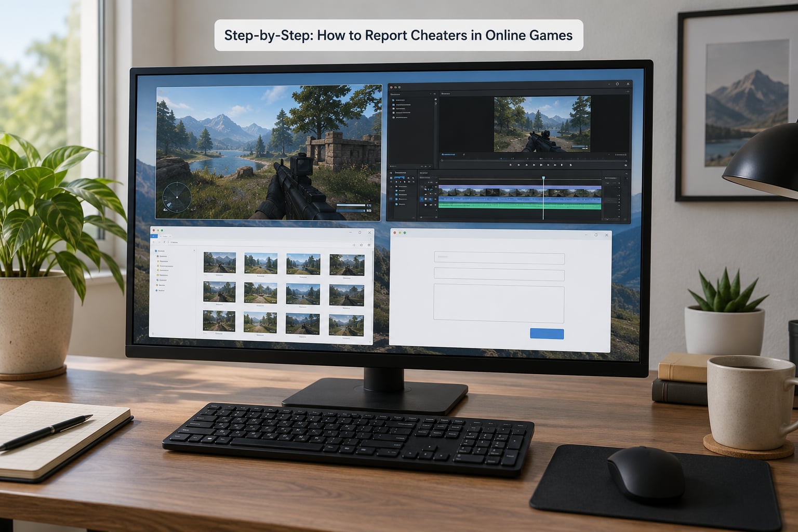798x532 pixels.
Task: Select the blue active tab in file browser window
Action: pyautogui.click(x=154, y=236)
